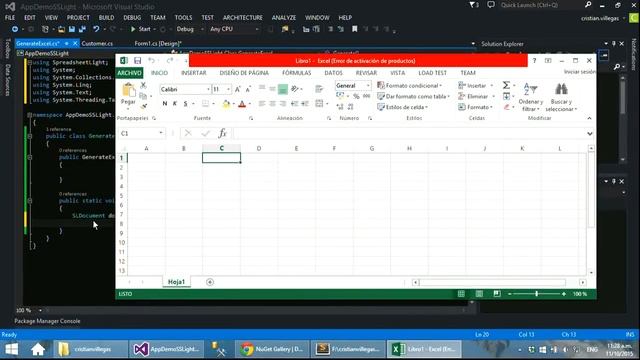
Task: Open the Calibri font name dropdown
Action: click(208, 89)
